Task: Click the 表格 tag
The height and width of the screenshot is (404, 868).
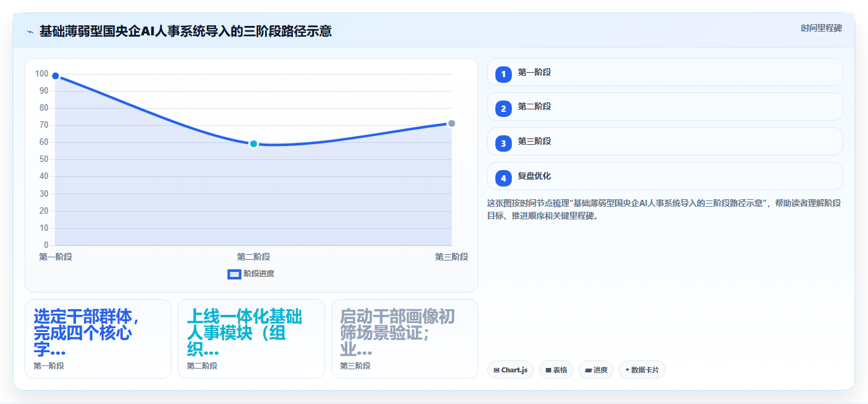Action: click(x=556, y=370)
